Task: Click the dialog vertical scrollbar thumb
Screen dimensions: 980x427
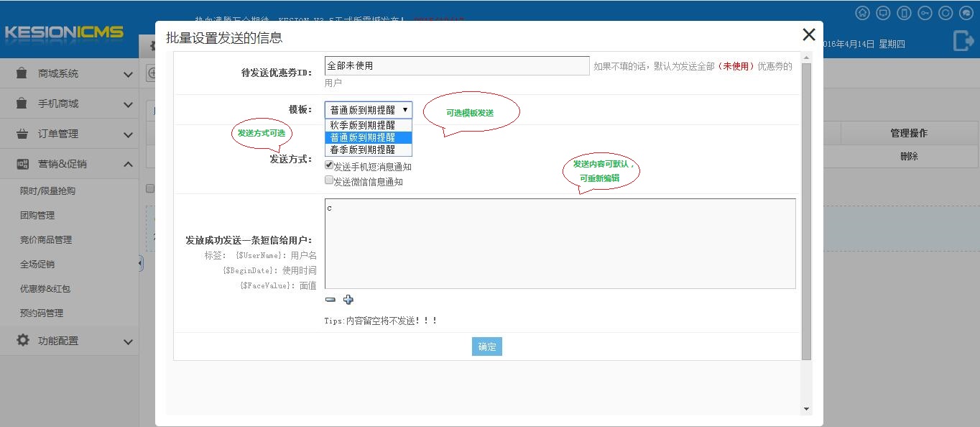Action: (x=806, y=211)
